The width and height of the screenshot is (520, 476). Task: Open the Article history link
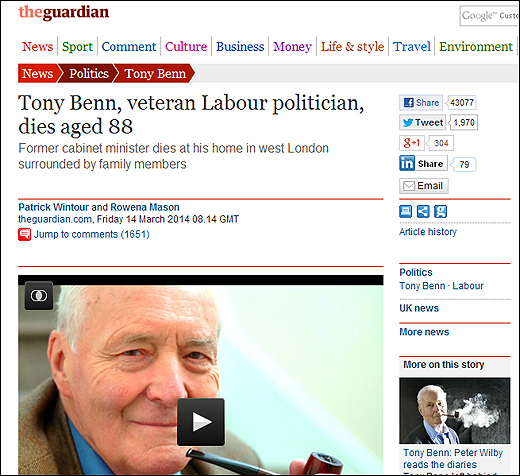[x=428, y=232]
